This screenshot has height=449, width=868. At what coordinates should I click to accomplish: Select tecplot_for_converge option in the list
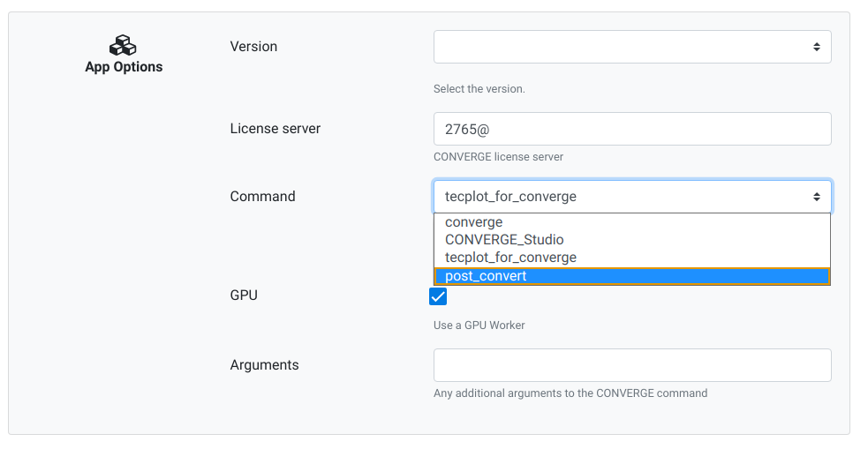632,258
